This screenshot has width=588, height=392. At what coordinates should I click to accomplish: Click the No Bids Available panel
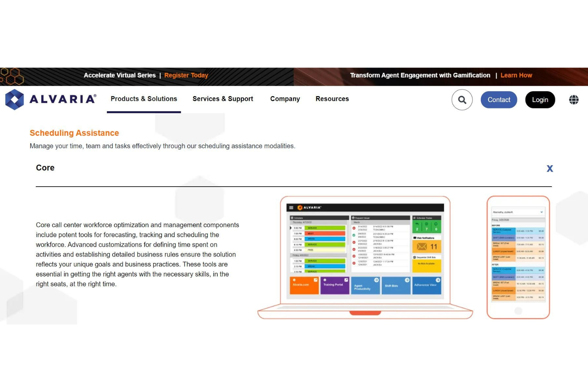click(x=426, y=263)
